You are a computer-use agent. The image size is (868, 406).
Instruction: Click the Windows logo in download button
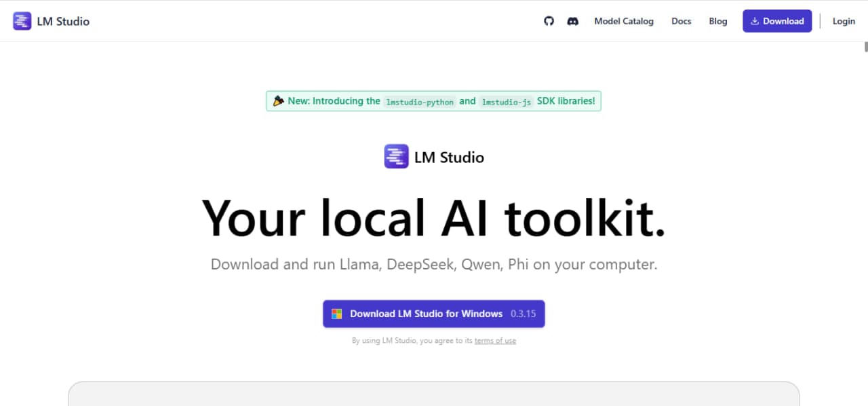336,314
